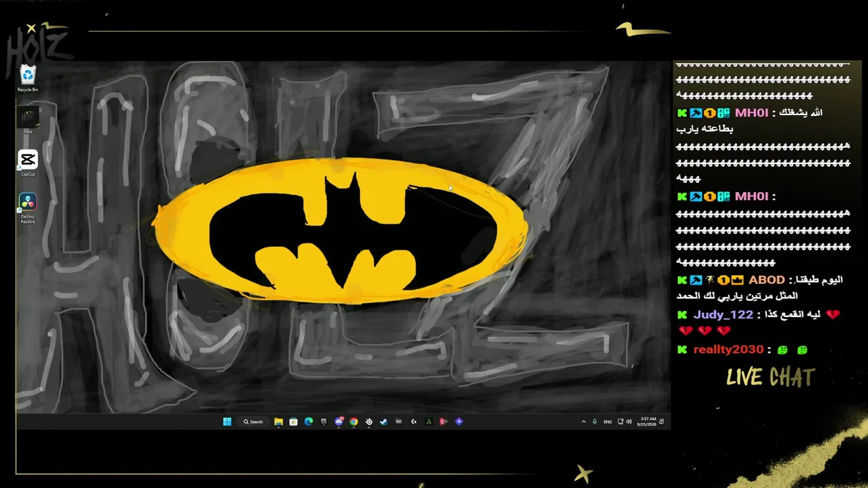This screenshot has height=488, width=868.
Task: Open the clock showing 3:57 AM
Action: [x=646, y=422]
